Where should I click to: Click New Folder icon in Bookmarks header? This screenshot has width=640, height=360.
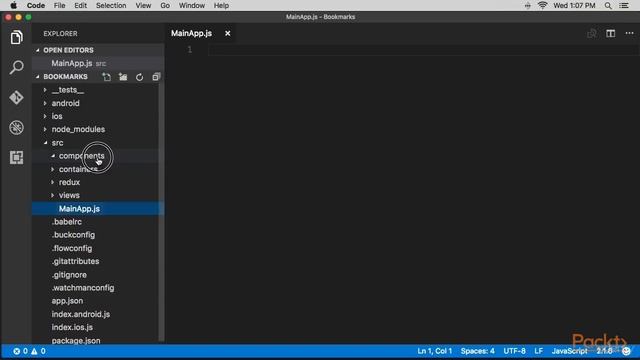[x=123, y=77]
